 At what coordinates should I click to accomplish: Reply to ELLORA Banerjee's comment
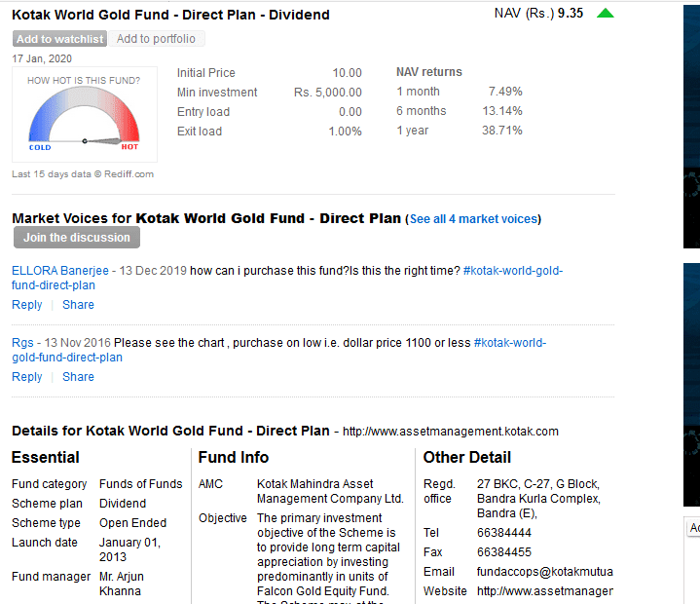click(x=27, y=305)
